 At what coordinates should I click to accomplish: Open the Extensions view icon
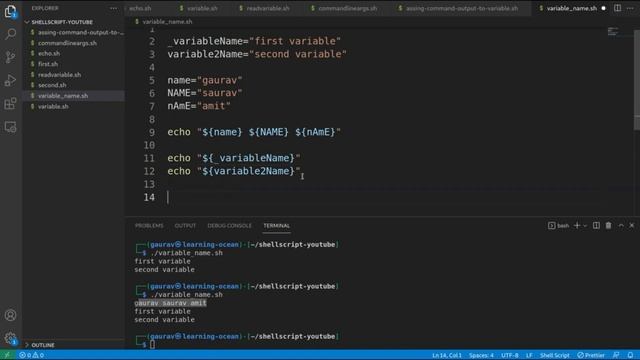(x=10, y=104)
